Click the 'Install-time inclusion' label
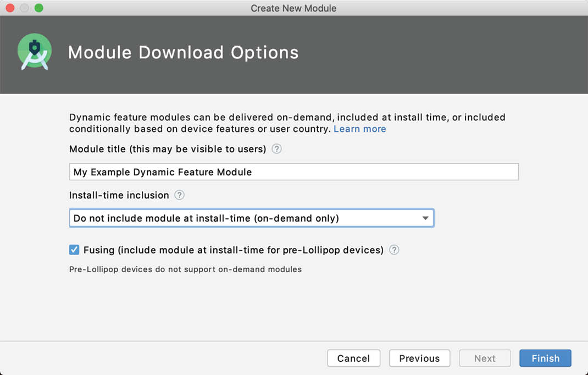 tap(119, 195)
